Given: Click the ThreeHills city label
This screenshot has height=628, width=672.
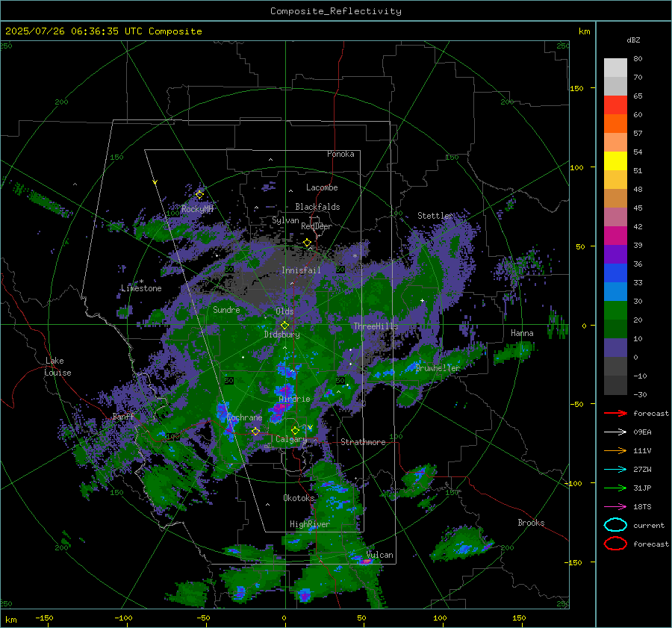Looking at the screenshot, I should coord(376,326).
